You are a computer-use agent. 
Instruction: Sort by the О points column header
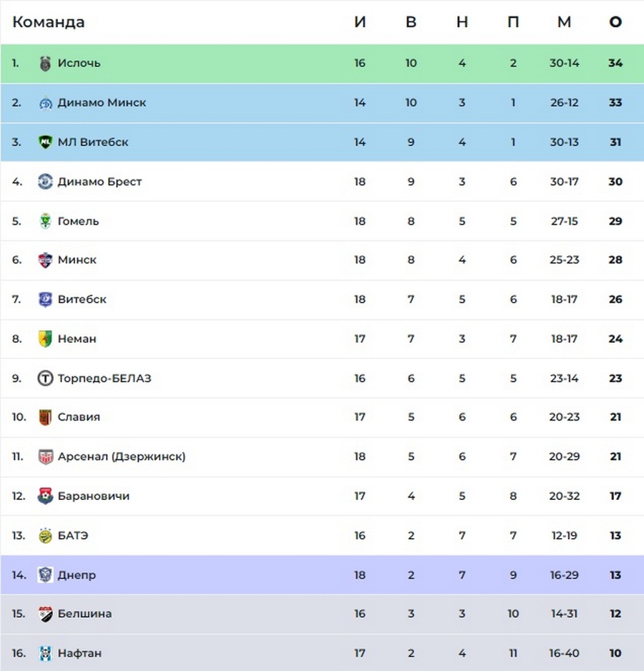615,22
